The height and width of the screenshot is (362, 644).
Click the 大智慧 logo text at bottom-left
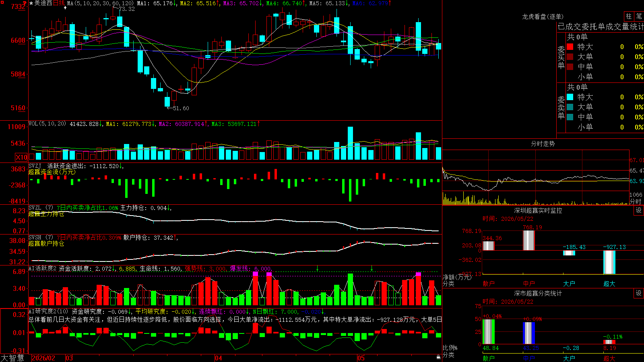(12, 358)
